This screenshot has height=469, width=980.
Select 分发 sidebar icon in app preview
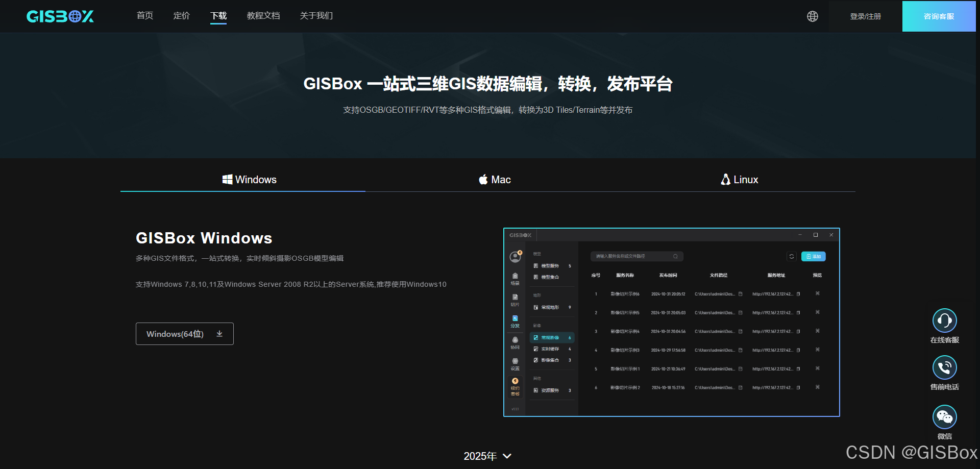tap(515, 322)
